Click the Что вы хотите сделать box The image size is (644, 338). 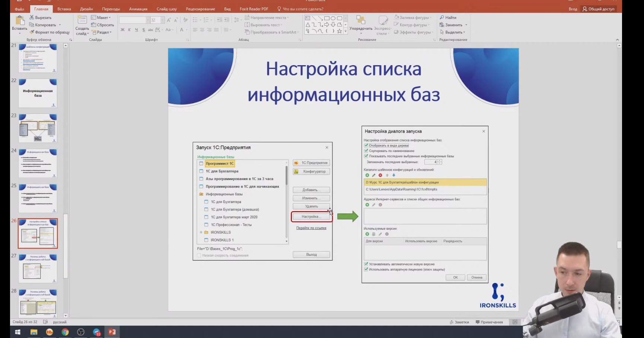click(x=301, y=9)
